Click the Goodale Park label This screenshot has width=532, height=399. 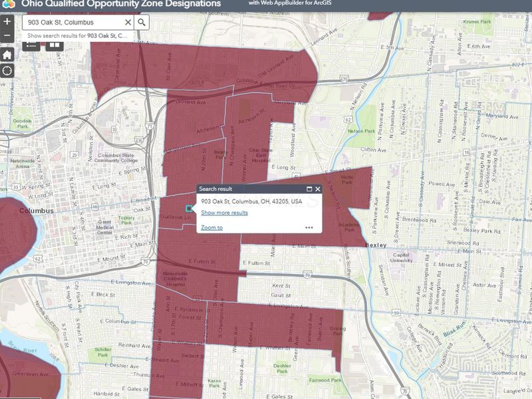point(22,124)
